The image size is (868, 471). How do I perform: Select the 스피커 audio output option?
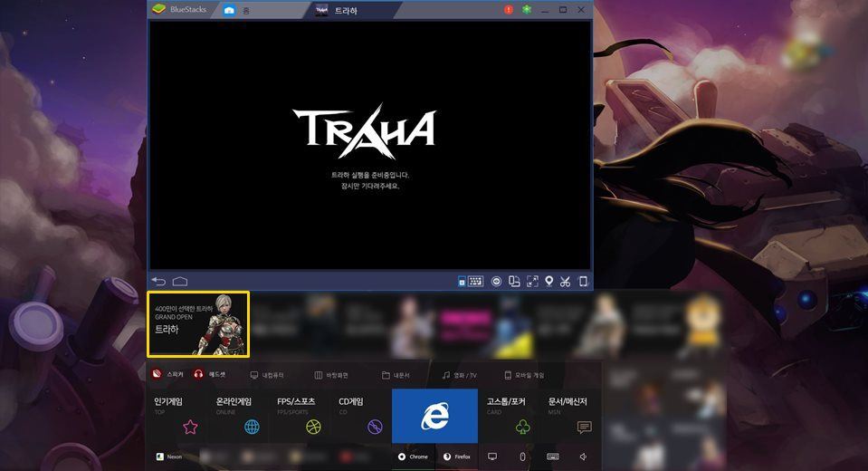tap(167, 375)
